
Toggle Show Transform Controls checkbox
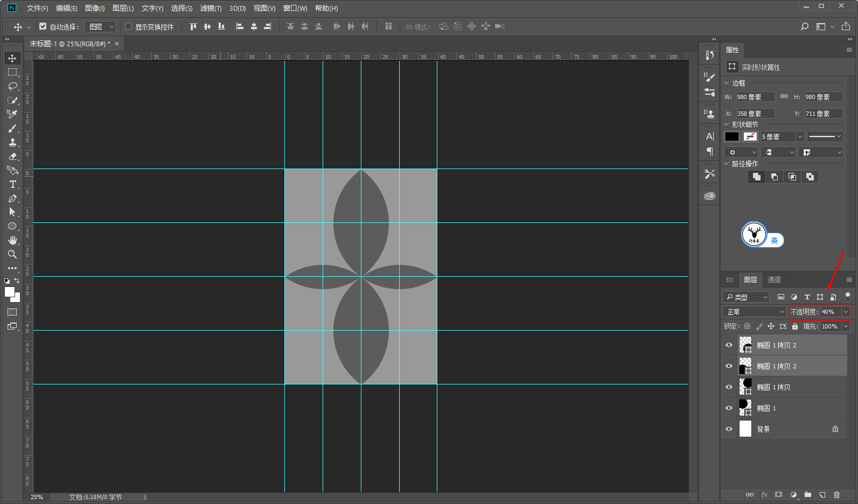click(128, 26)
